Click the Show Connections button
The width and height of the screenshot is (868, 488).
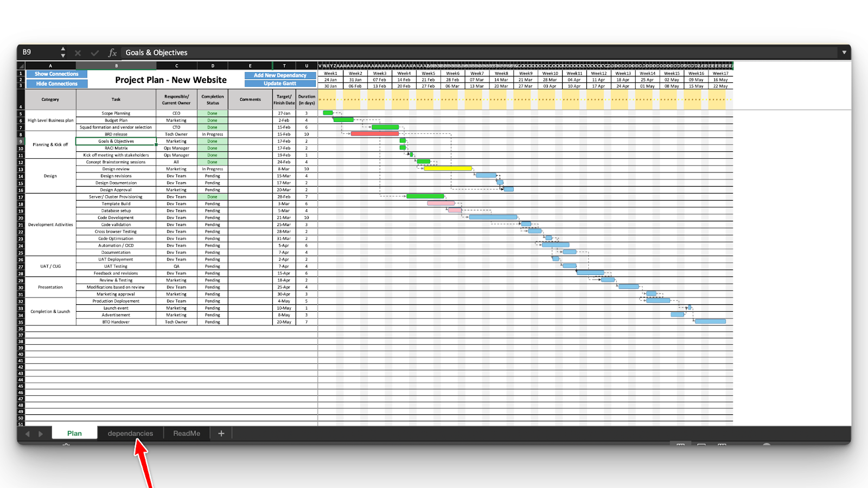56,74
